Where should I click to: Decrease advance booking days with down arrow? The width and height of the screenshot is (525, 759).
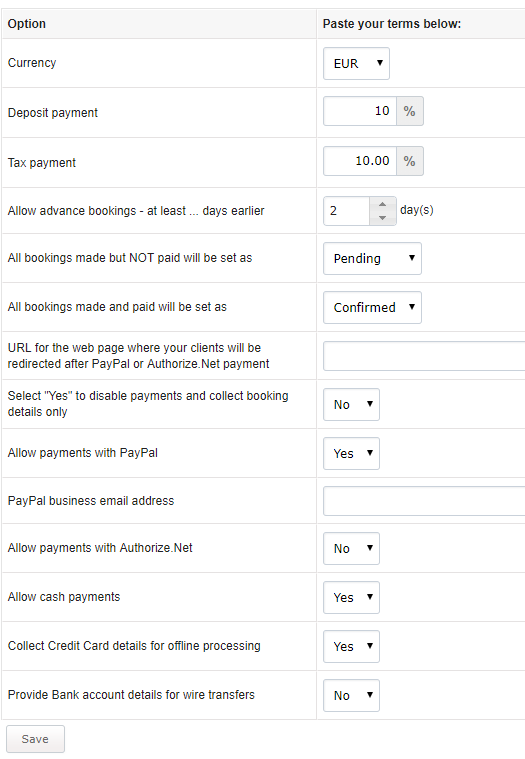click(383, 218)
